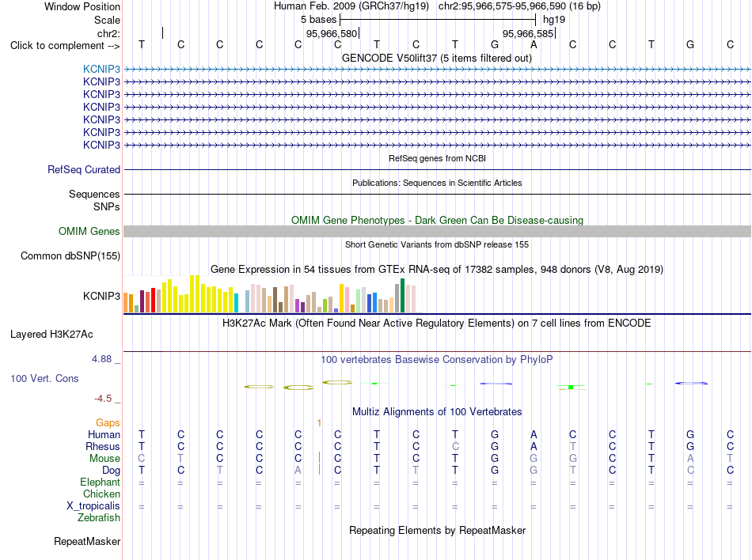752x560 pixels.
Task: Click the Layered H3K27Ac track label
Action: (51, 335)
